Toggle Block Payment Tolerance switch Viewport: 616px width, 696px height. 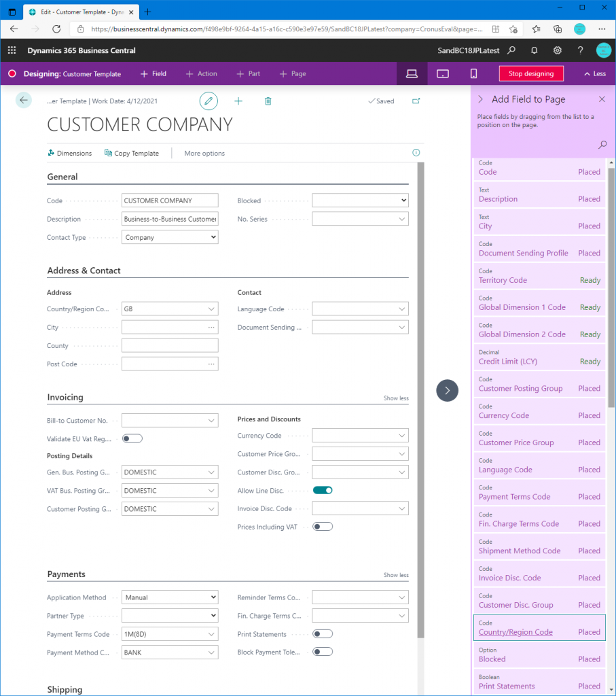click(x=323, y=652)
